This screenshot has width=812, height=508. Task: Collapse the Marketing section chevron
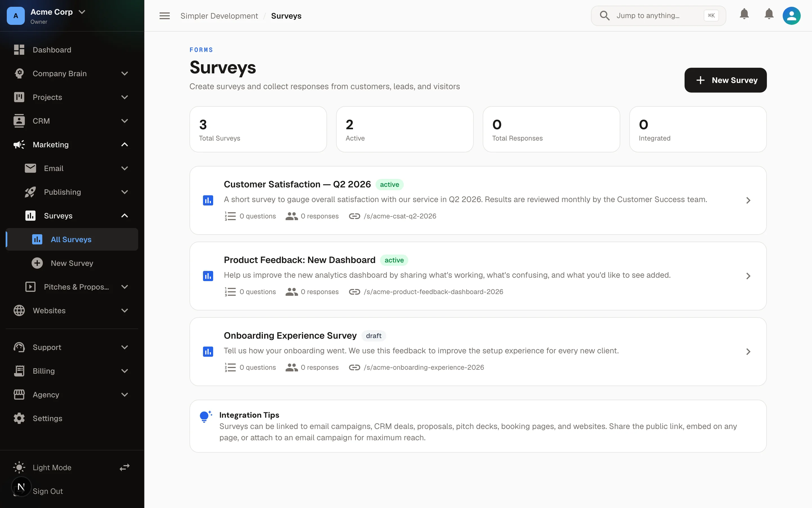point(125,144)
